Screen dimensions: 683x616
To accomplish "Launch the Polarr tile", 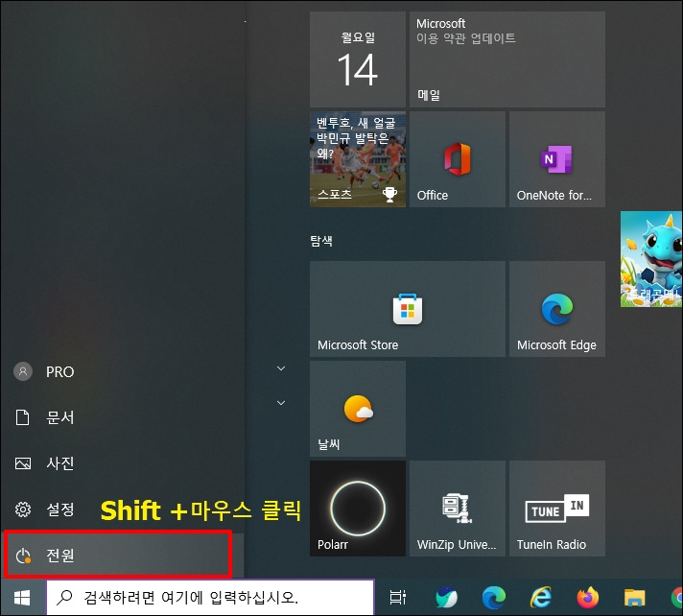I will [358, 509].
